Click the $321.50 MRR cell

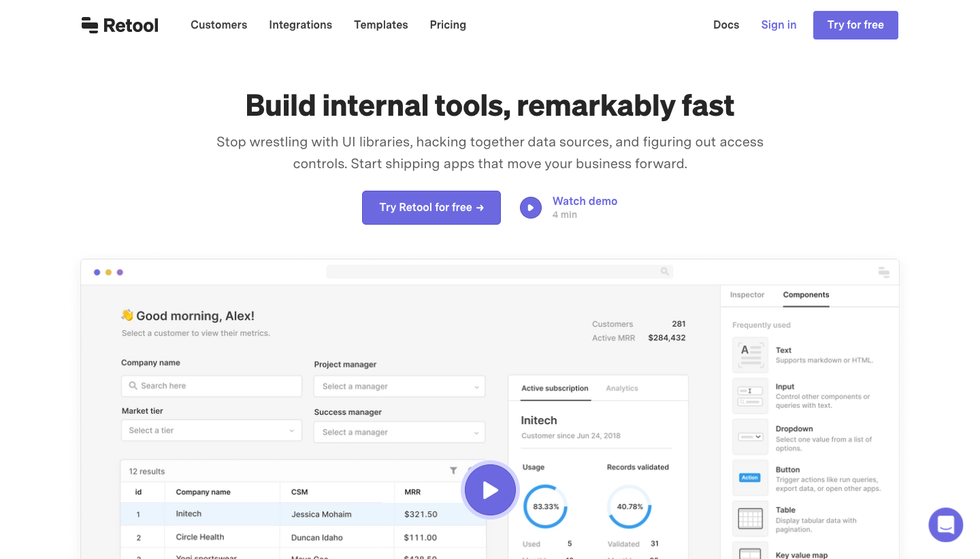tap(421, 514)
